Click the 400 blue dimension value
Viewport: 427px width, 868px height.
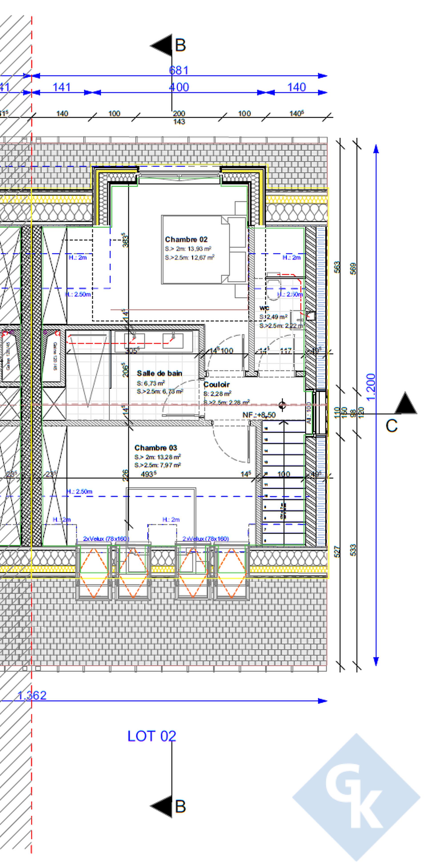coord(179,87)
